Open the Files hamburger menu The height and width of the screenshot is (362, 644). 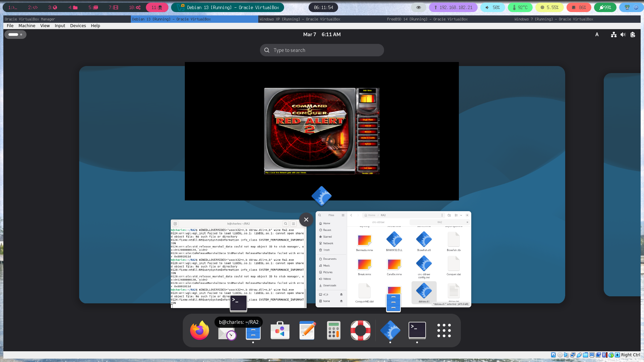[343, 215]
